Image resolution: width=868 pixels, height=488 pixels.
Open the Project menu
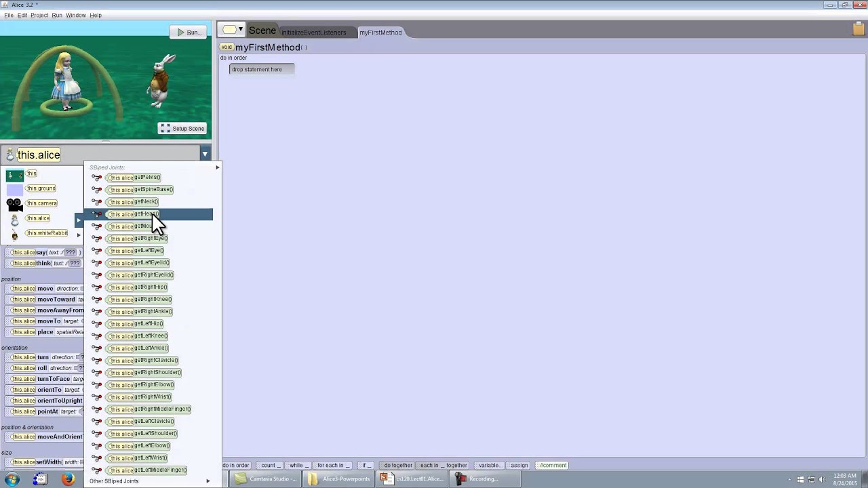pyautogui.click(x=39, y=15)
